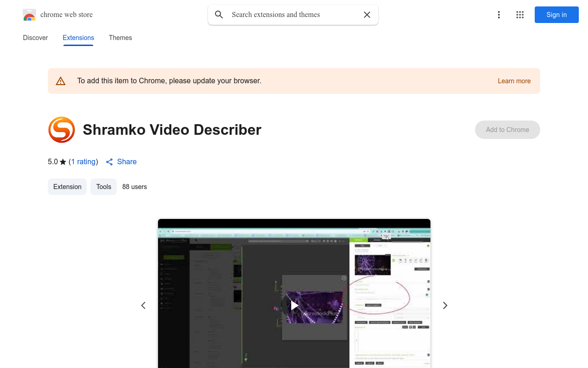Click the 88 users text
This screenshot has width=588, height=368.
point(135,187)
